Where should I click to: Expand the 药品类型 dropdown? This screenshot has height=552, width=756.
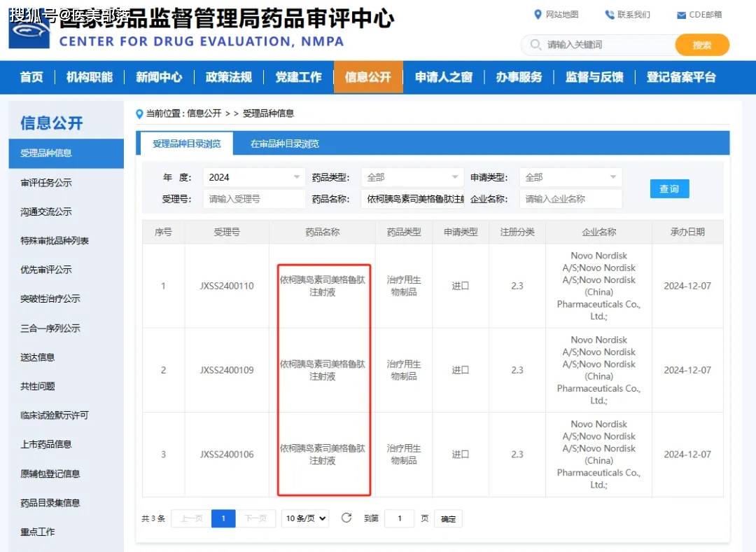point(412,177)
